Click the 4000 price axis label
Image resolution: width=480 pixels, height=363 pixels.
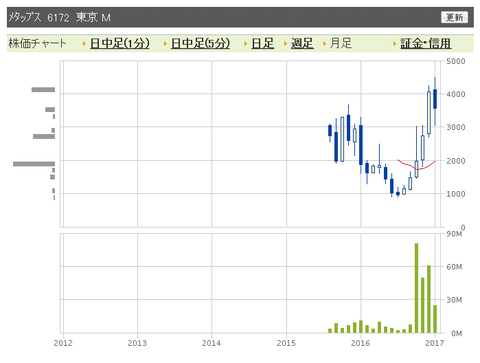pos(456,94)
